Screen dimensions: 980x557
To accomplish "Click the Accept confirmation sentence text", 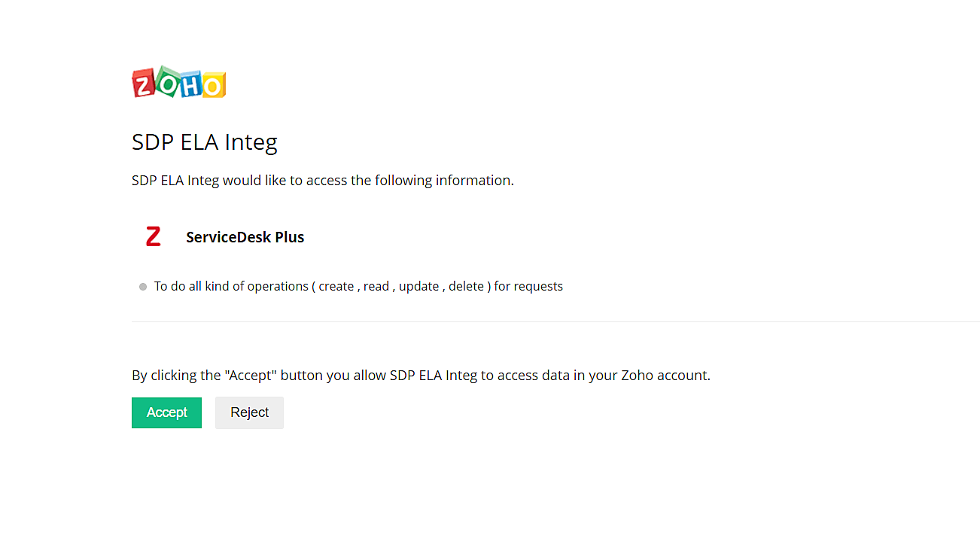I will coord(421,375).
